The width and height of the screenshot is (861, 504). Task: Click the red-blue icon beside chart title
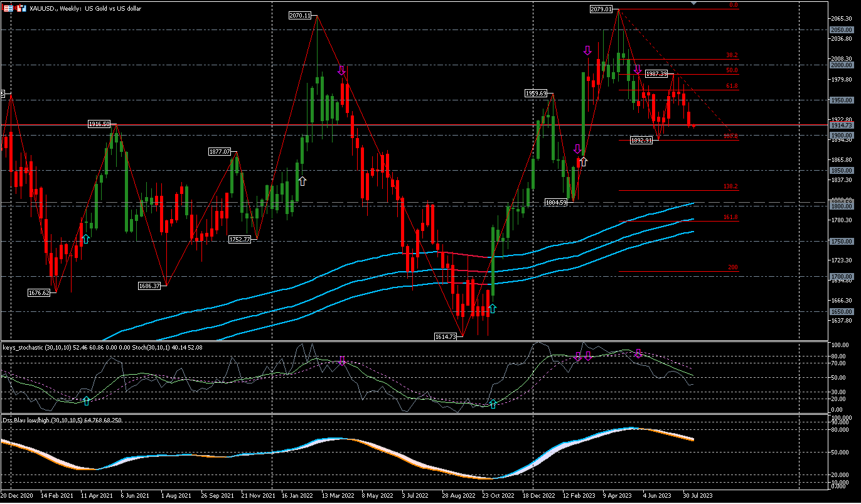tap(21, 9)
